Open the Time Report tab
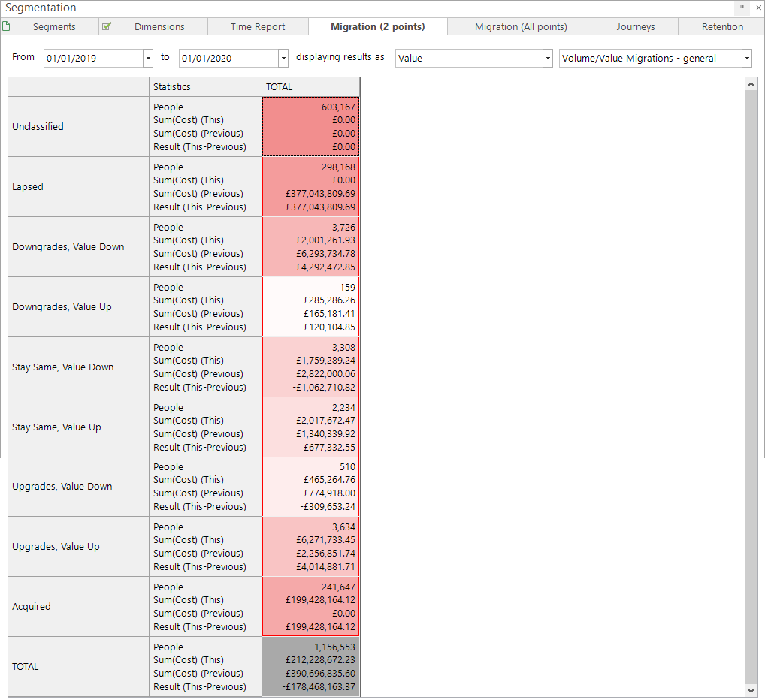 click(258, 27)
